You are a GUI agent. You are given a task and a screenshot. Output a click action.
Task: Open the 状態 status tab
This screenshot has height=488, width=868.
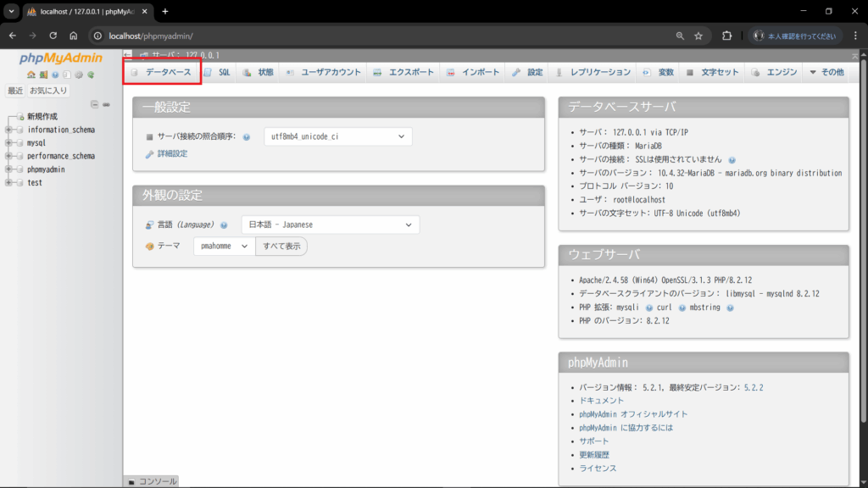point(259,73)
